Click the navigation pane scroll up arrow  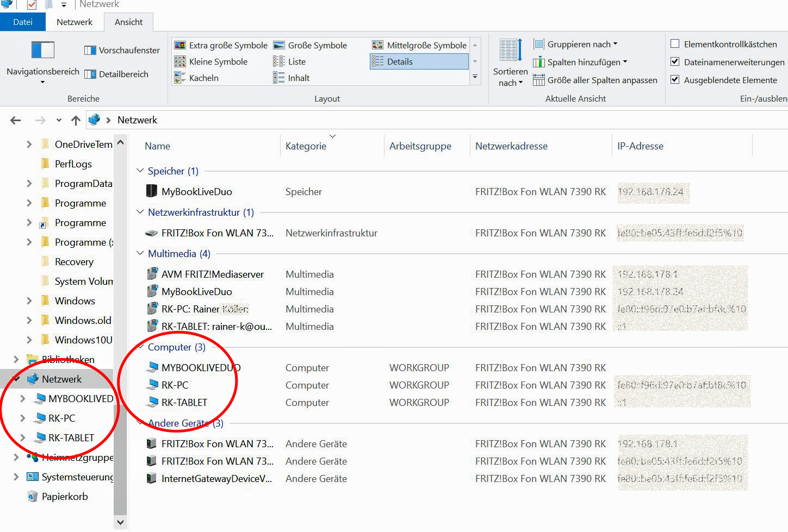[120, 142]
